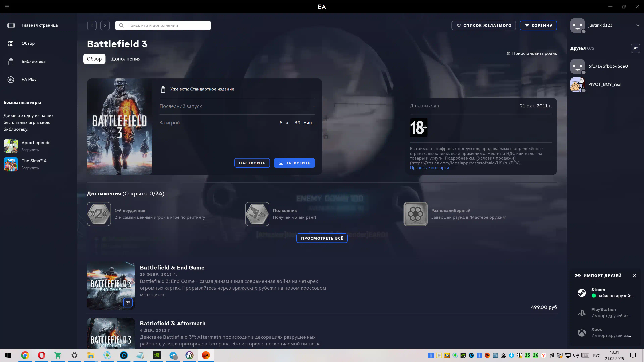Screen dimensions: 644x362
Task: Click the 1-й неудачник achievement badge
Action: pyautogui.click(x=99, y=214)
